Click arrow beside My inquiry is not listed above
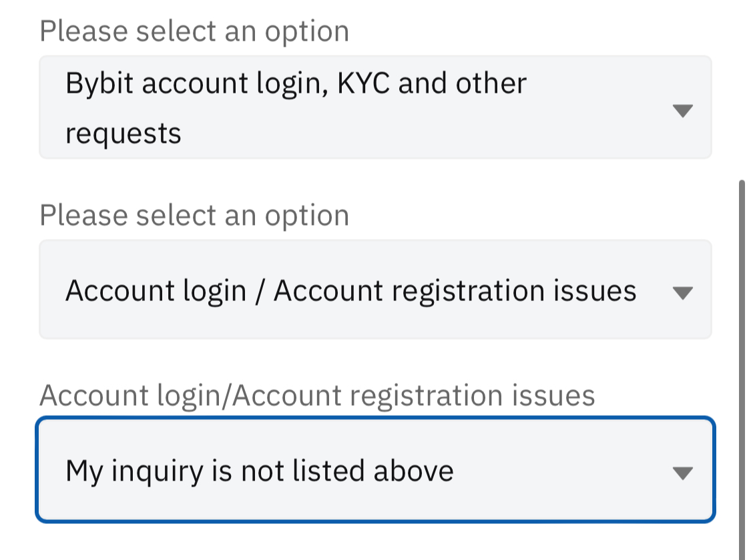751x560 pixels. coord(682,473)
